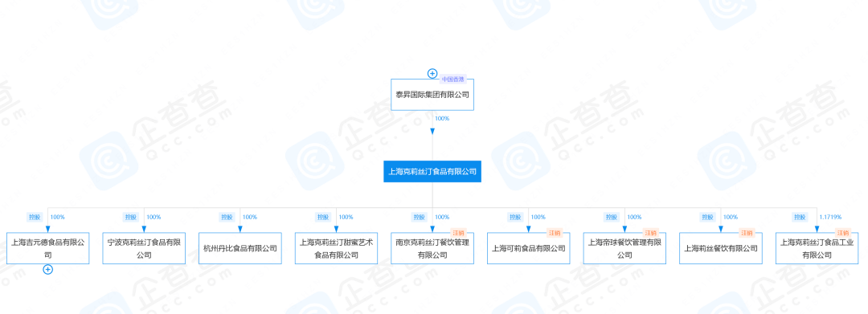Open 上海帝球餐饮管理有限公司 node

[x=624, y=248]
